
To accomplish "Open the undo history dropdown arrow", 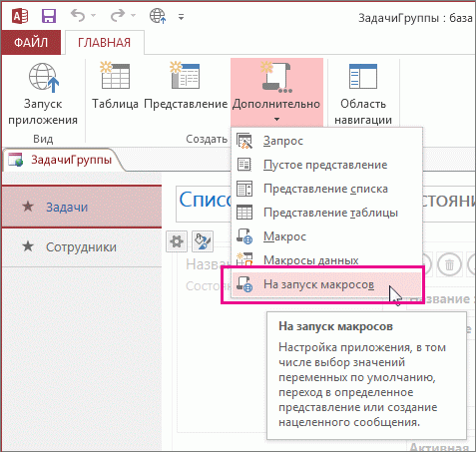I will [93, 15].
